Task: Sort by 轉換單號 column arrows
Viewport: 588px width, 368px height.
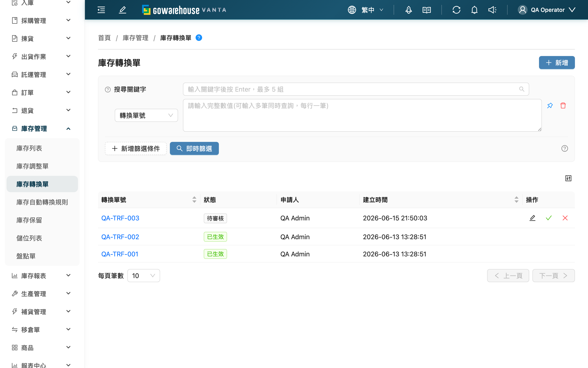Action: pyautogui.click(x=194, y=200)
